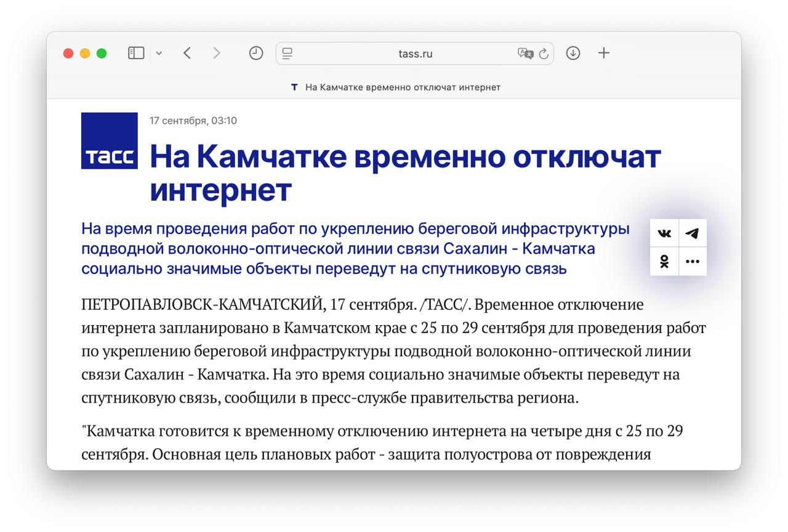Image resolution: width=788 pixels, height=532 pixels.
Task: Click the address bar showing tass.ru
Action: [416, 54]
